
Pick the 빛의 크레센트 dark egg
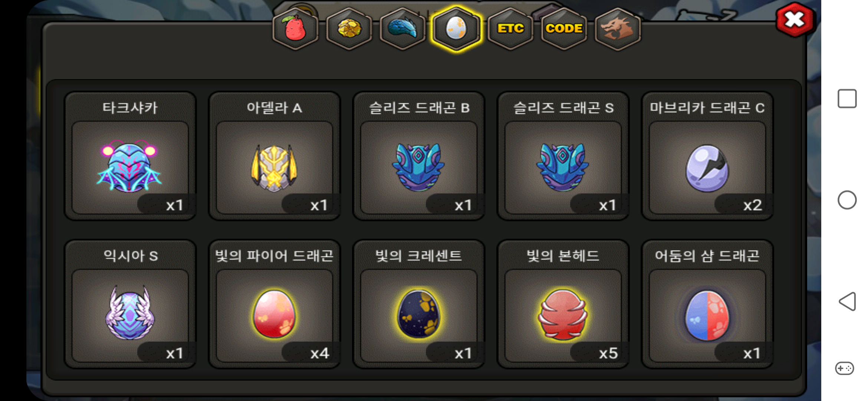(x=419, y=304)
